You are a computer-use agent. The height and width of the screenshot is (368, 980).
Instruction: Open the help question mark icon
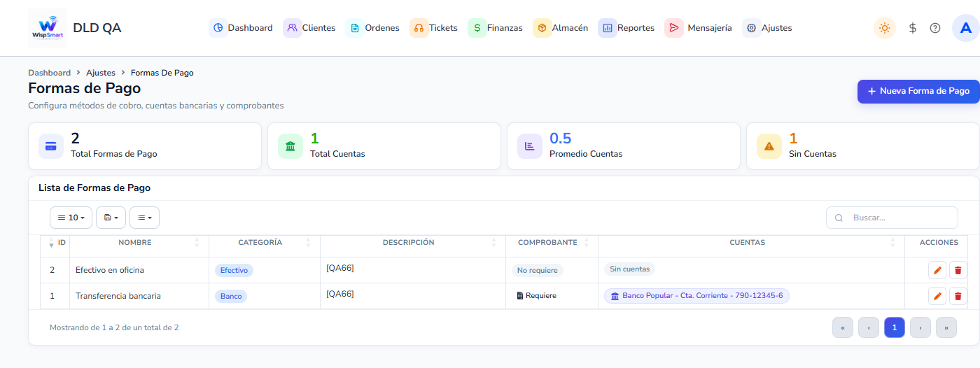(x=935, y=28)
